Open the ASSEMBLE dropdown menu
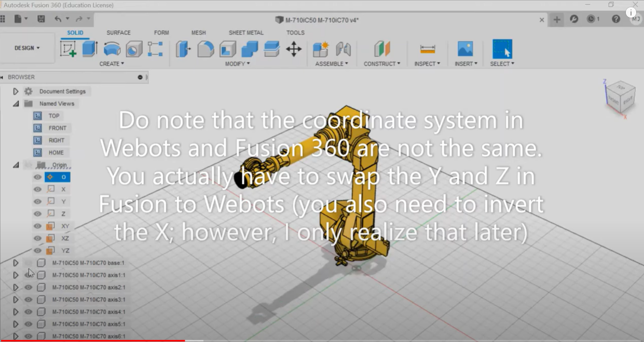The width and height of the screenshot is (644, 342). coord(332,64)
